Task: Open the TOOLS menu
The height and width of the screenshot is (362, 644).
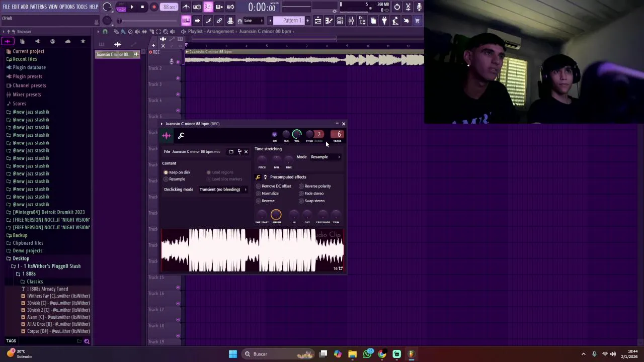Action: click(x=82, y=7)
